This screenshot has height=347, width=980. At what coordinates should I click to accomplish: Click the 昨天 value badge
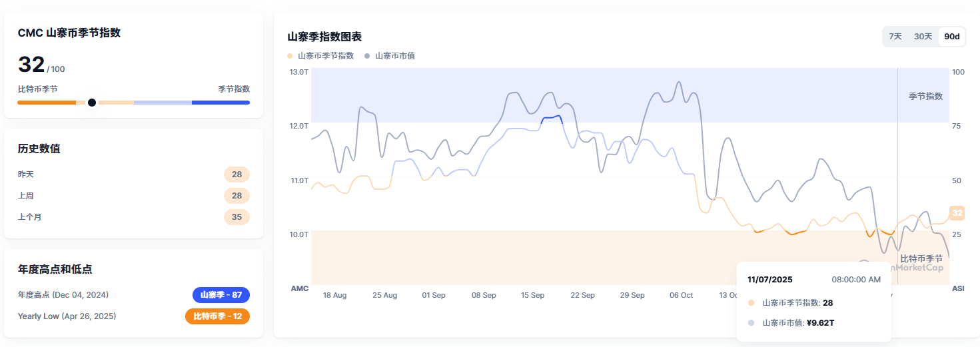click(237, 174)
